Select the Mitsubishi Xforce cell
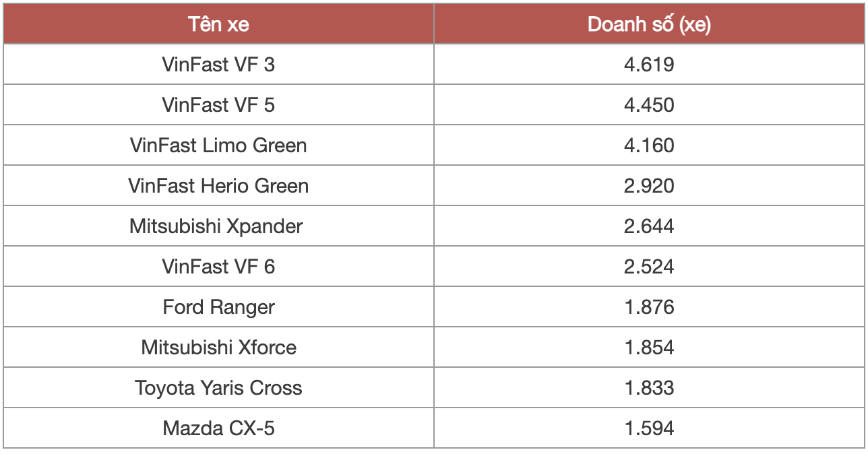The image size is (868, 454). (x=219, y=348)
